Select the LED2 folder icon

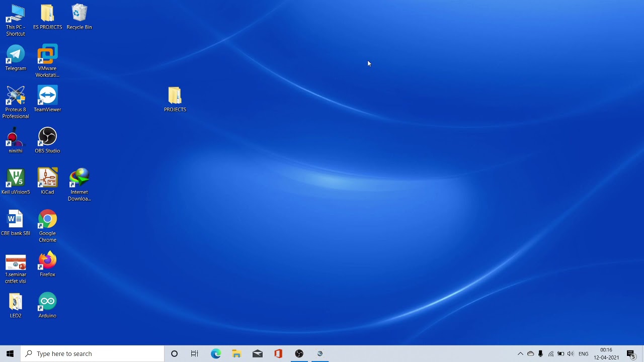point(16,306)
